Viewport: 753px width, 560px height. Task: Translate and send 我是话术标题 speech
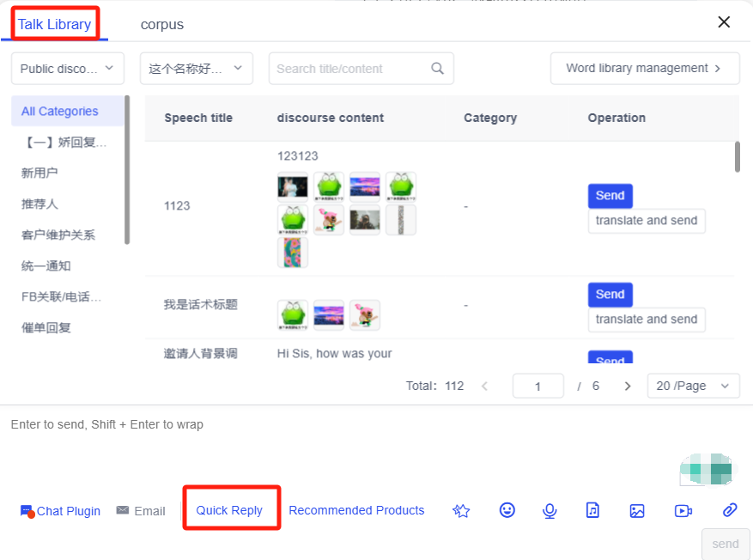click(647, 319)
